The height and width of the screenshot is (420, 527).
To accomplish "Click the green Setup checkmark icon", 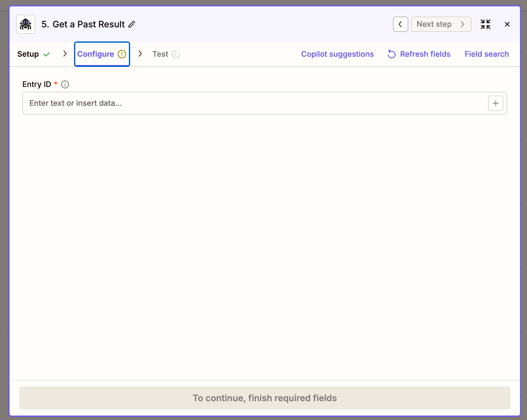I will coord(47,54).
